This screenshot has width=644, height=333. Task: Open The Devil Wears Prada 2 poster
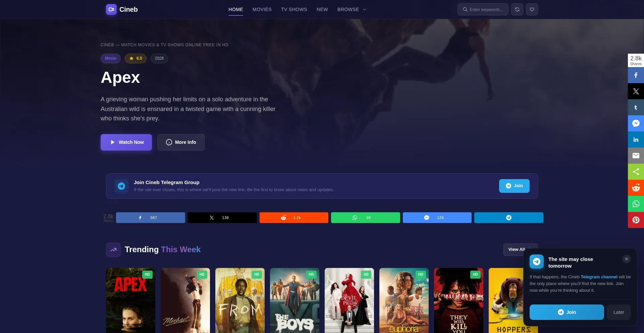click(349, 300)
